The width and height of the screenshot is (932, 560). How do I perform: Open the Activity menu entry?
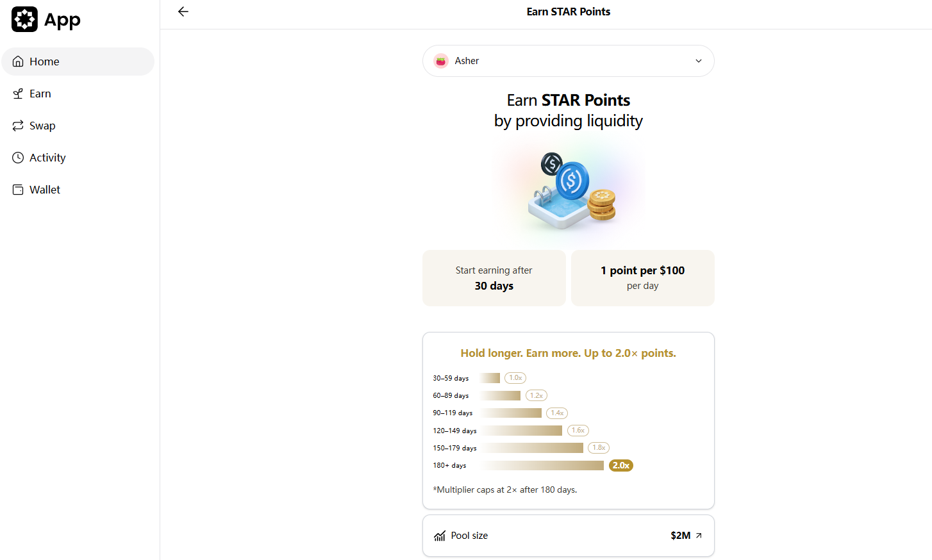click(x=47, y=157)
